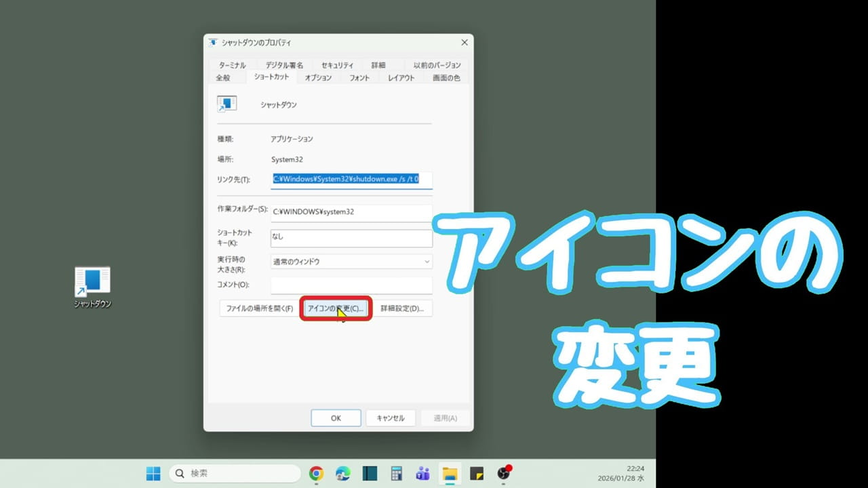Click the Windows Start button
Screen dimensions: 868x488
tap(153, 474)
